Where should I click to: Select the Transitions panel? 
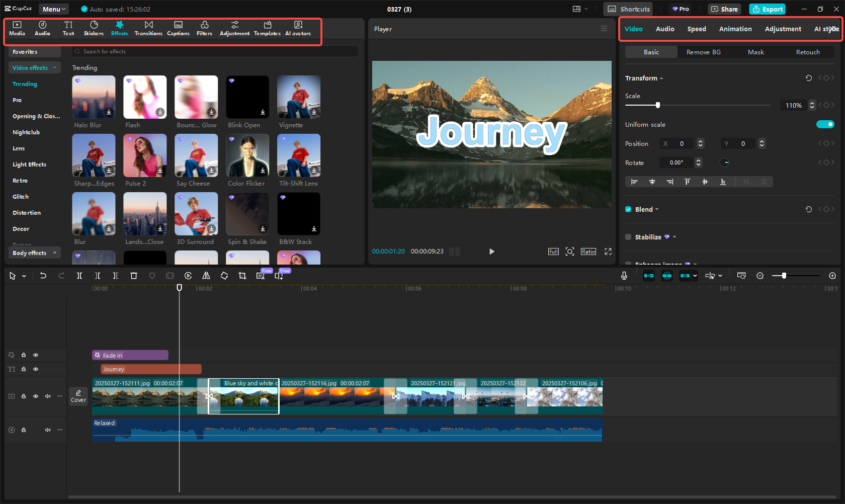[x=148, y=28]
